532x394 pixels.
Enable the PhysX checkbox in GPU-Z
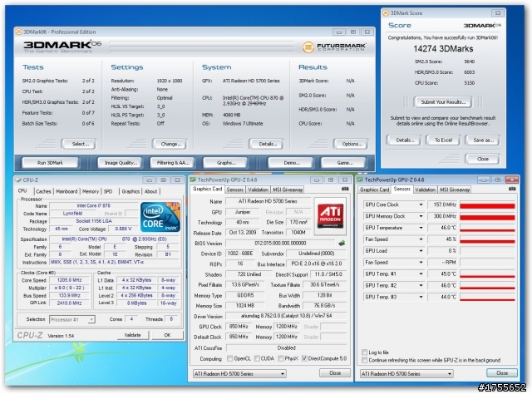point(281,358)
